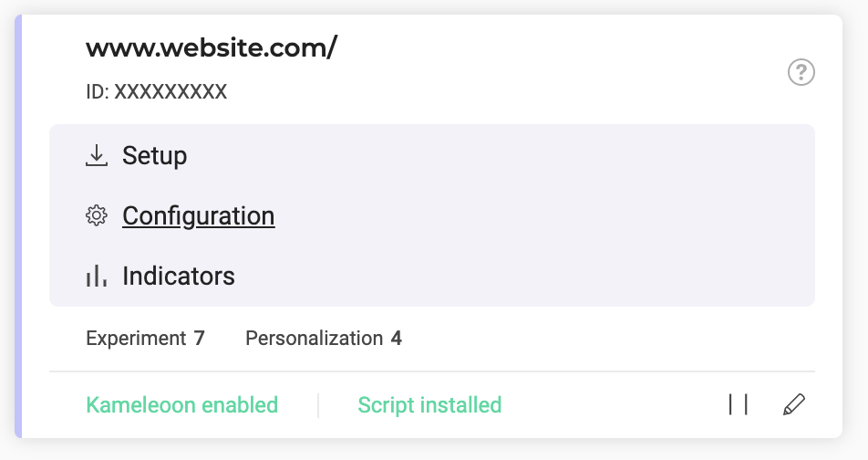Click the personalization count number 4
The image size is (868, 460).
(x=396, y=339)
